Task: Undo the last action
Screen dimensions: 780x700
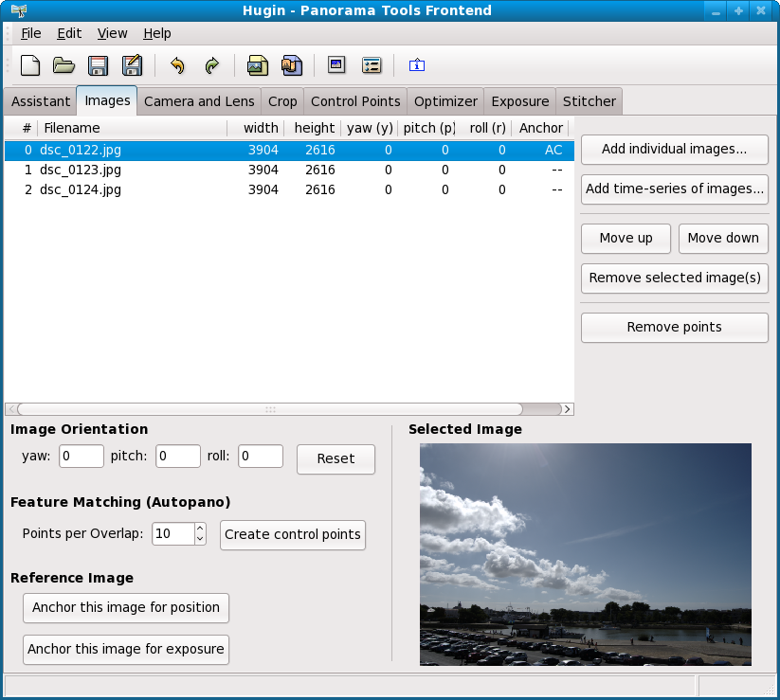Action: coord(177,65)
